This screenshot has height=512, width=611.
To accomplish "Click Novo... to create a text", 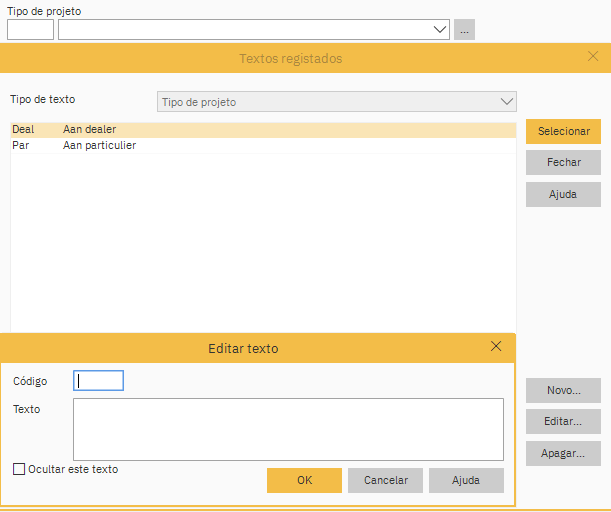I will [563, 390].
